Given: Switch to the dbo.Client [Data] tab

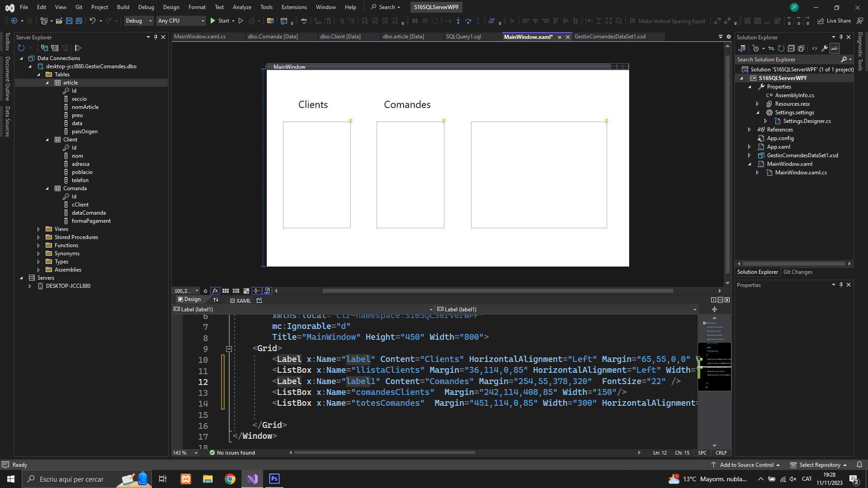Looking at the screenshot, I should pyautogui.click(x=340, y=37).
